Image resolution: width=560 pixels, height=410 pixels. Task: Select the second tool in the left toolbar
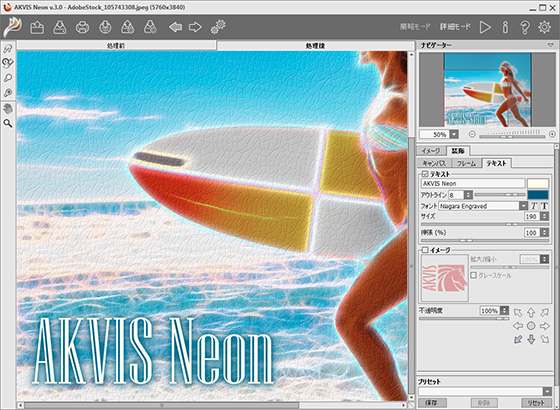(x=8, y=63)
